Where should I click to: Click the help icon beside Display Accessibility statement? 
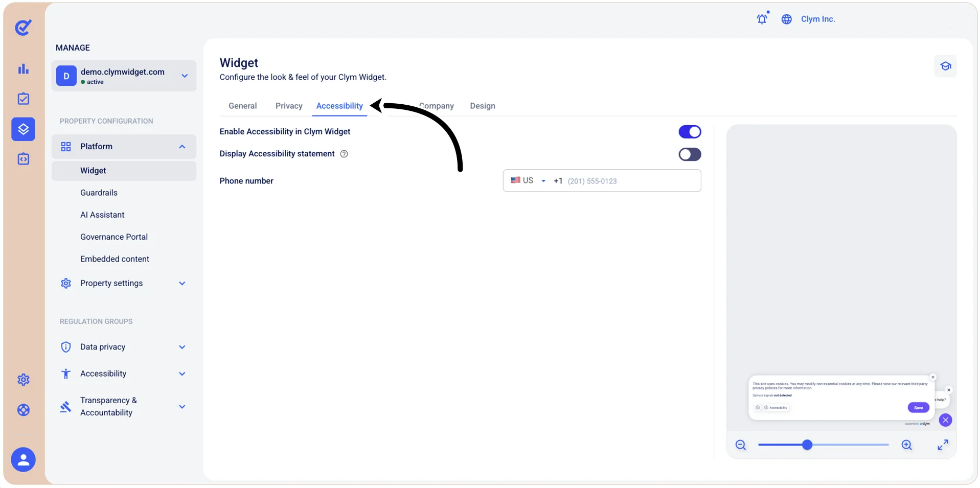(344, 154)
